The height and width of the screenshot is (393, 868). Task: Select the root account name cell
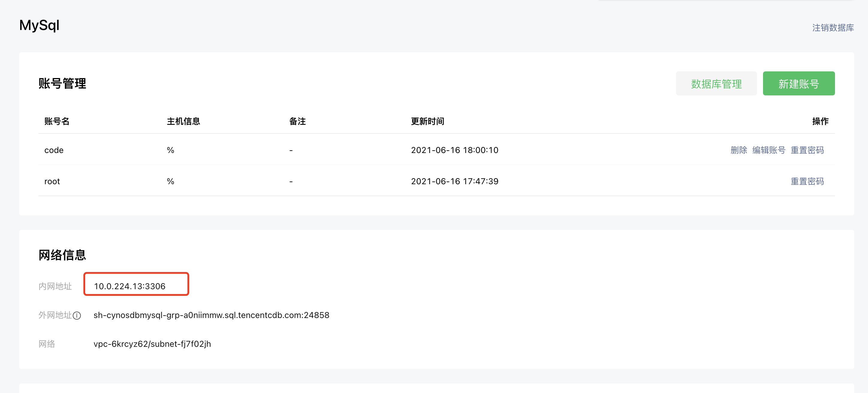52,181
